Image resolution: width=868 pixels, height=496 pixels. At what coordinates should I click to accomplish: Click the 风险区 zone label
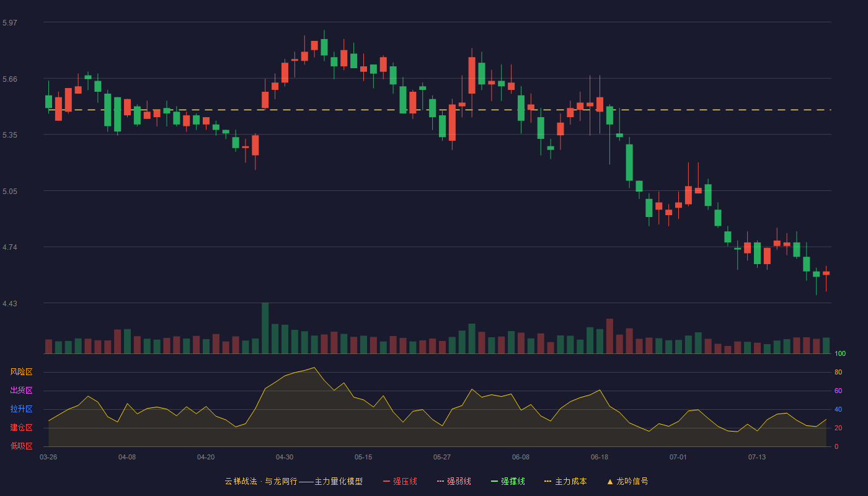(21, 372)
